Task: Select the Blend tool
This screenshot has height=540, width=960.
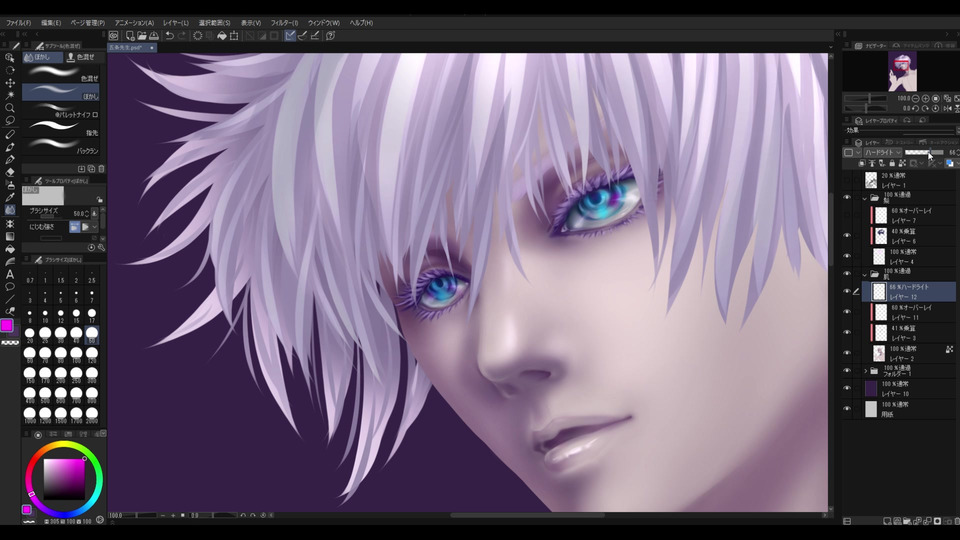Action: click(10, 210)
